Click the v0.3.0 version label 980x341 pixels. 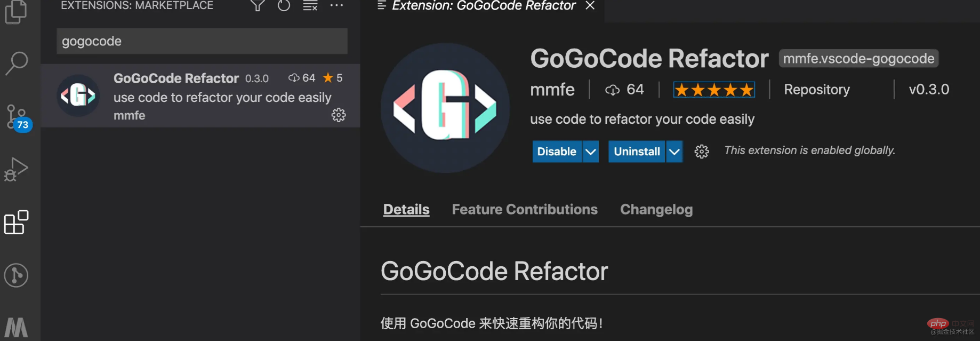click(x=929, y=90)
